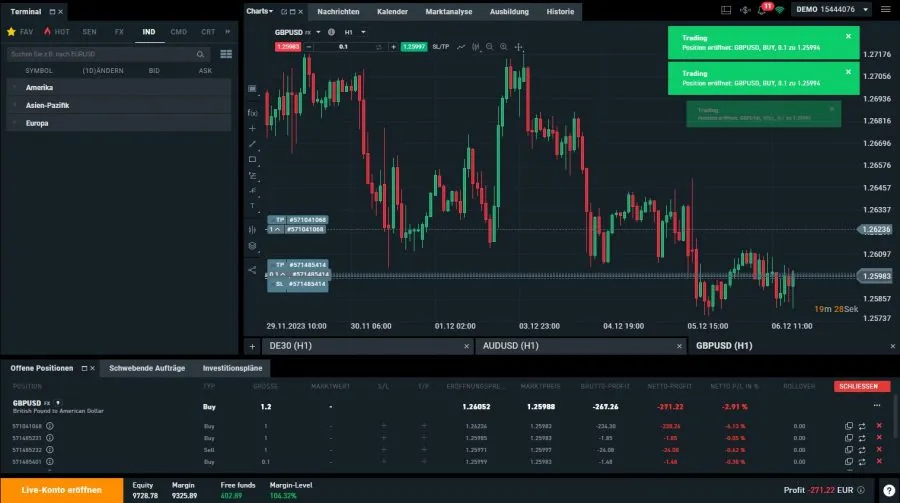Open the candlestick settings icon next to zoom

pyautogui.click(x=475, y=47)
